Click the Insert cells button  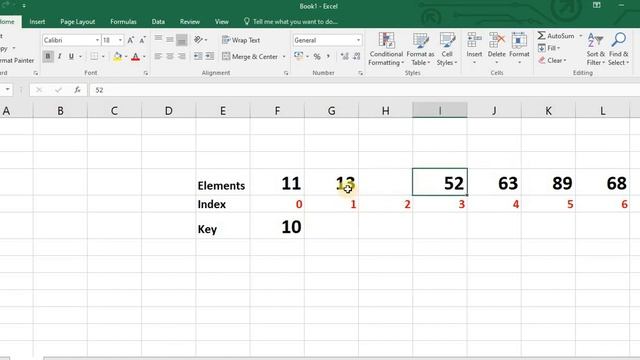(x=474, y=49)
